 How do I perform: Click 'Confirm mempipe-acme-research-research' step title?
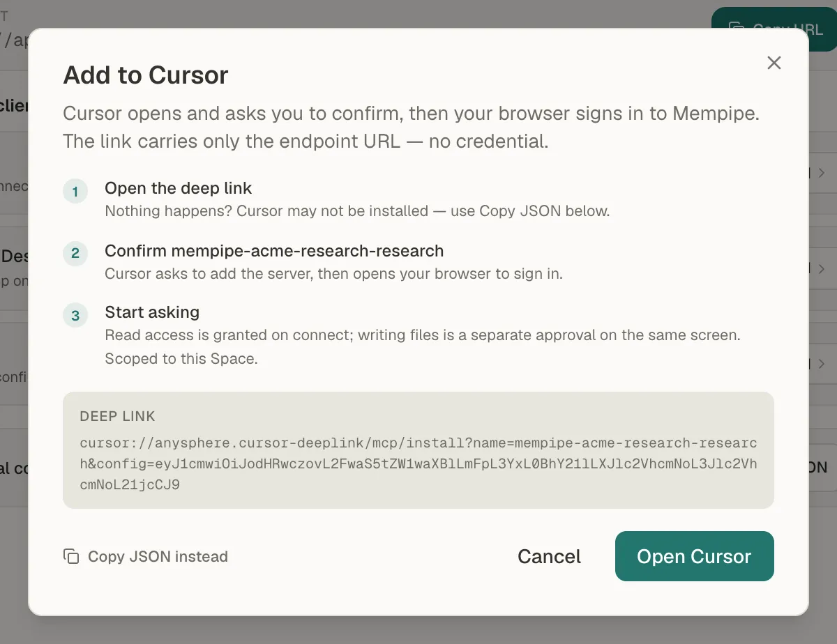[x=274, y=250]
